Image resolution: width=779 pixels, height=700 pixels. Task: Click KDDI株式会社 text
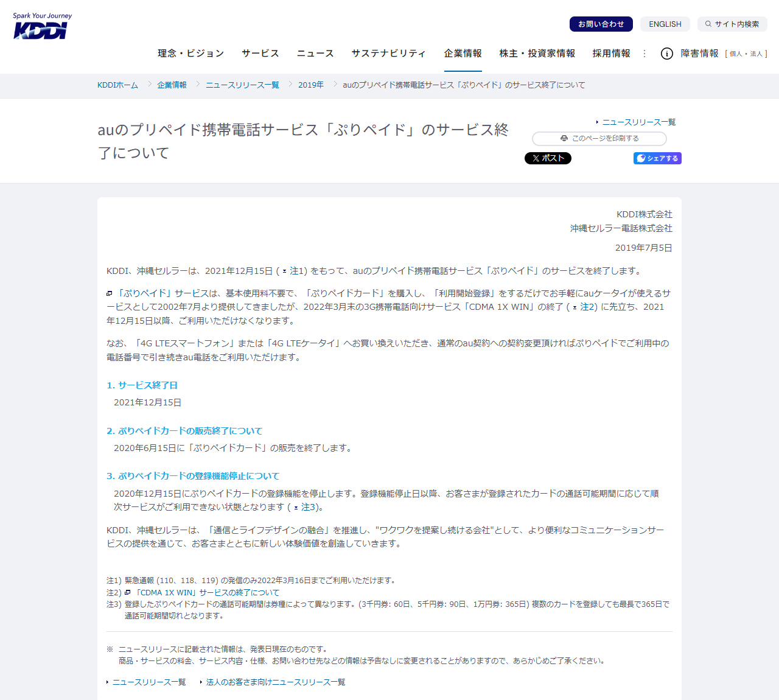tap(645, 214)
